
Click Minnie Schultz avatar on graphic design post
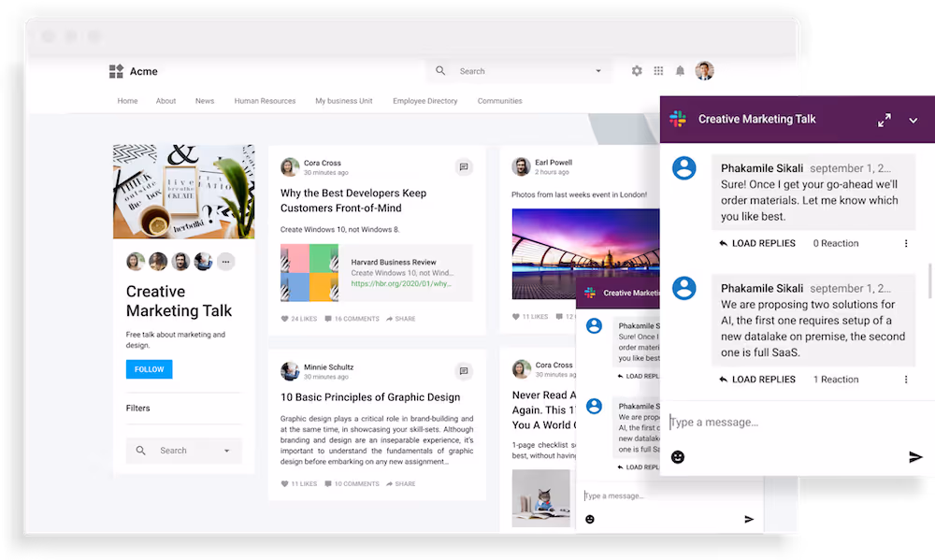[x=290, y=371]
